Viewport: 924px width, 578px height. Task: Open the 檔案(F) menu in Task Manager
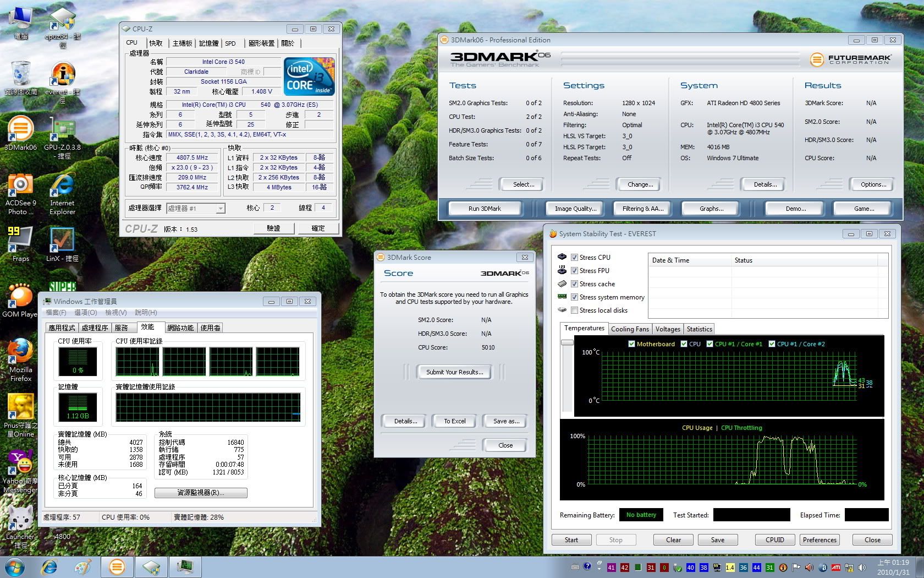tap(56, 312)
